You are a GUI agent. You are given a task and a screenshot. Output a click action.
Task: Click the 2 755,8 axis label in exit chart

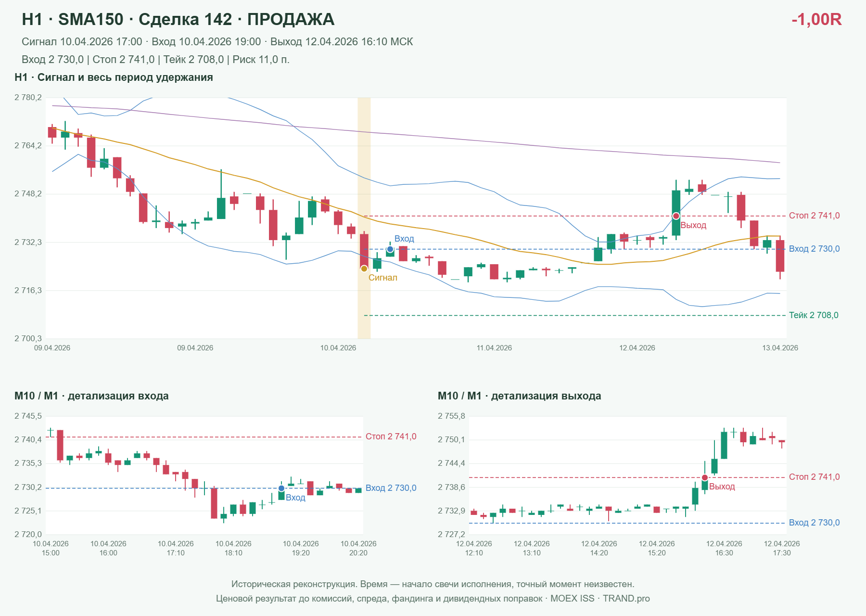click(x=451, y=416)
